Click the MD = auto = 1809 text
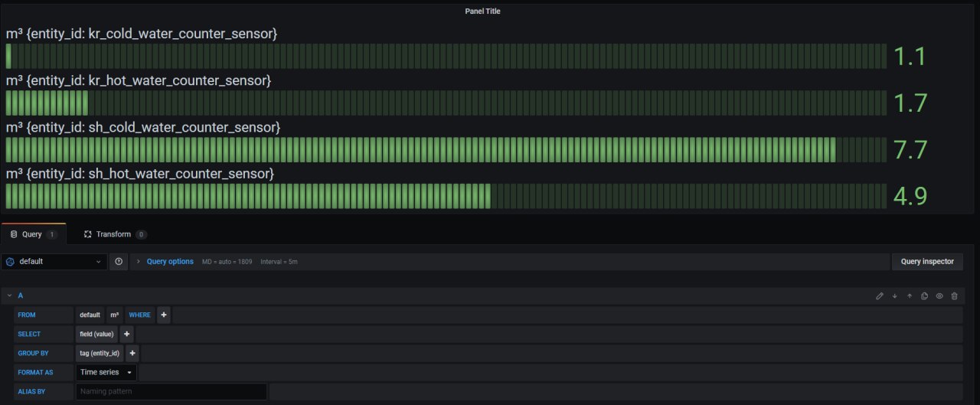Screen dimensions: 980x405 pos(227,262)
